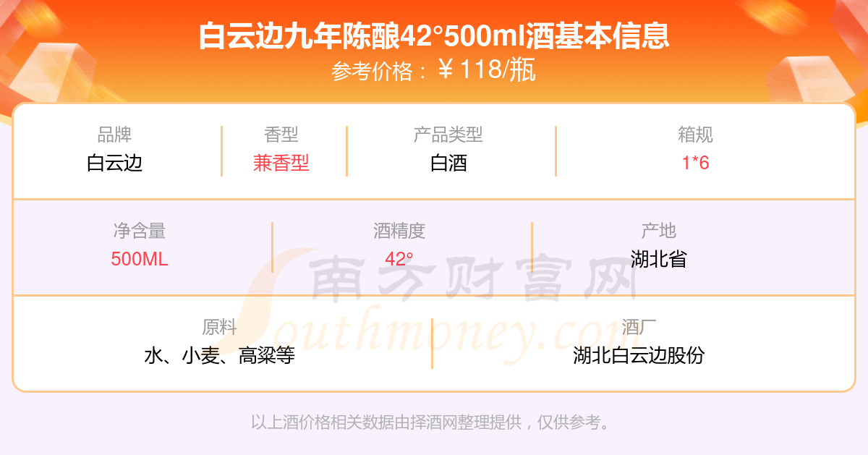Click the red 500ML net content value
868x455 pixels.
140,259
